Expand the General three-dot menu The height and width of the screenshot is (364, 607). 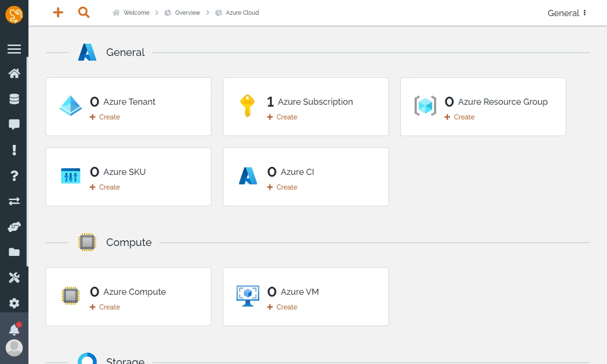point(585,13)
